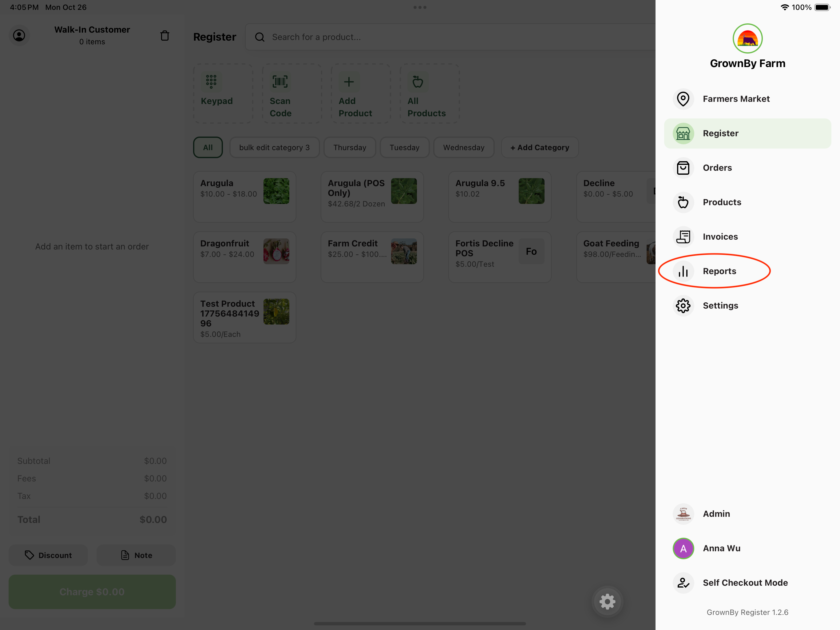840x630 pixels.
Task: Open Invoices from the side menu
Action: pos(747,237)
